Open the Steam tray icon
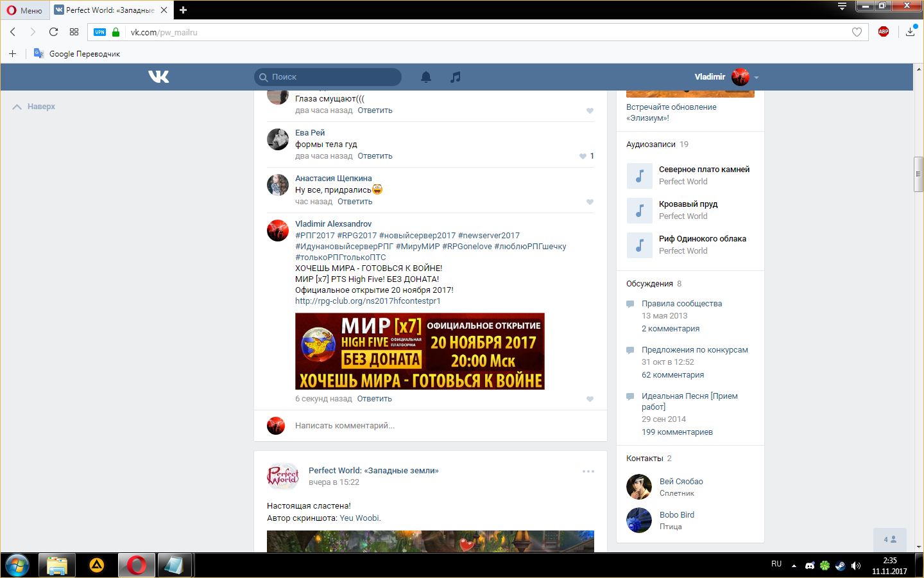Viewport: 924px width, 578px height. (x=840, y=566)
